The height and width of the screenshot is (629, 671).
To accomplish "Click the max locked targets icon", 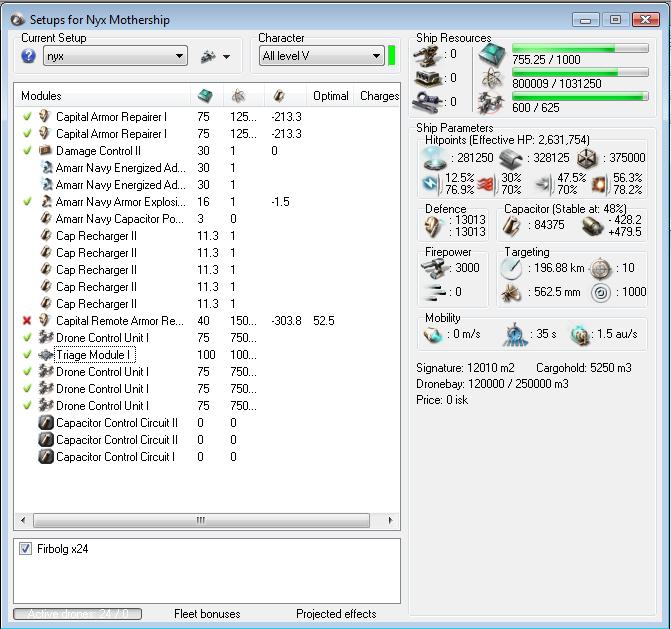I will [x=600, y=269].
